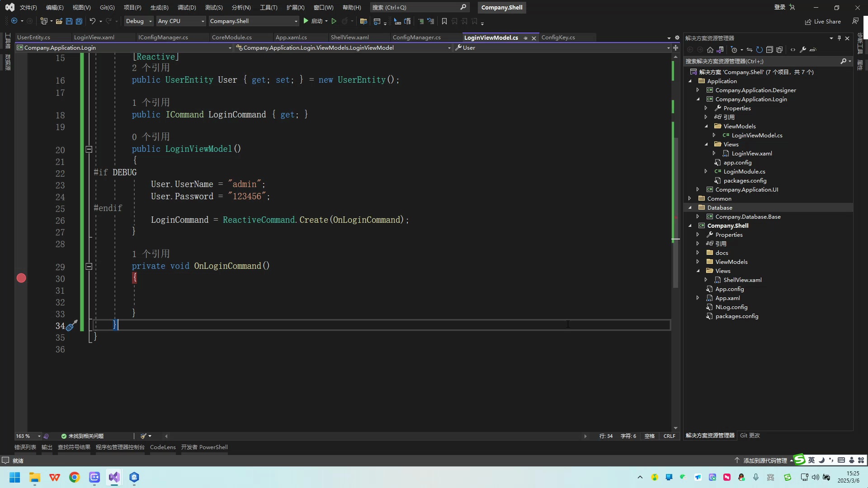Viewport: 868px width, 488px height.
Task: Switch to the ShellView.xaml editor tab
Action: pos(349,38)
